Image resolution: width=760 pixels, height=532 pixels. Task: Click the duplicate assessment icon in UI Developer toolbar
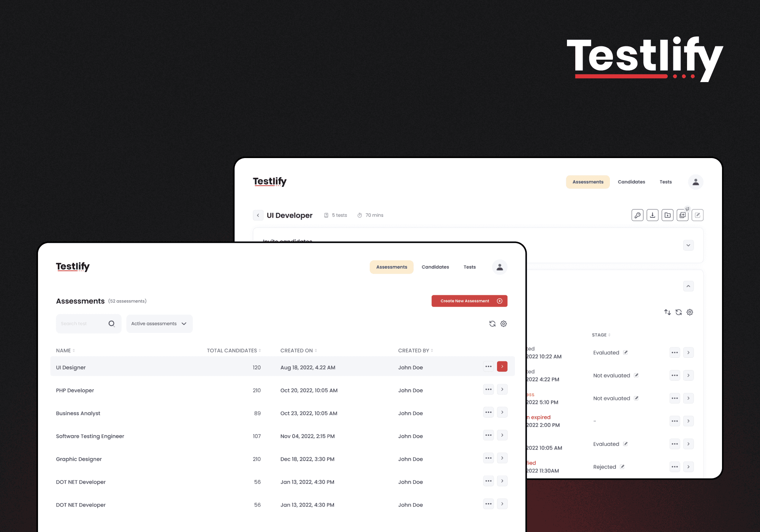682,215
